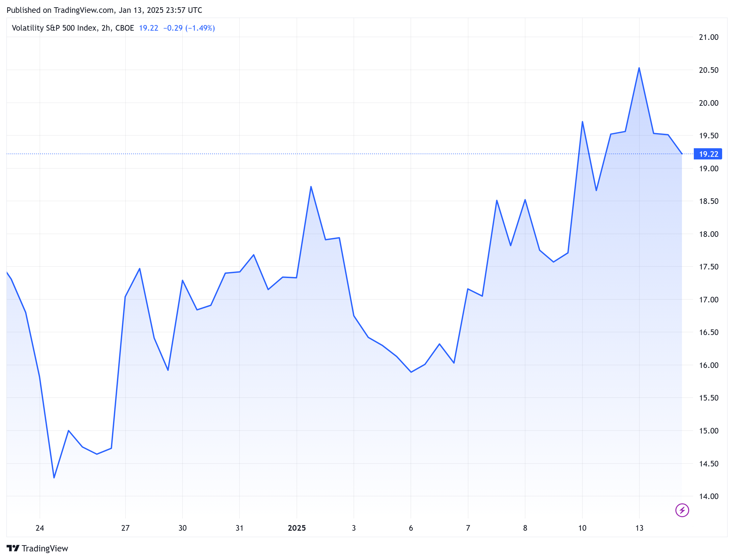Click the chart low near 14.30 after Dec 24
Viewport: 734px width, 560px height.
(54, 478)
